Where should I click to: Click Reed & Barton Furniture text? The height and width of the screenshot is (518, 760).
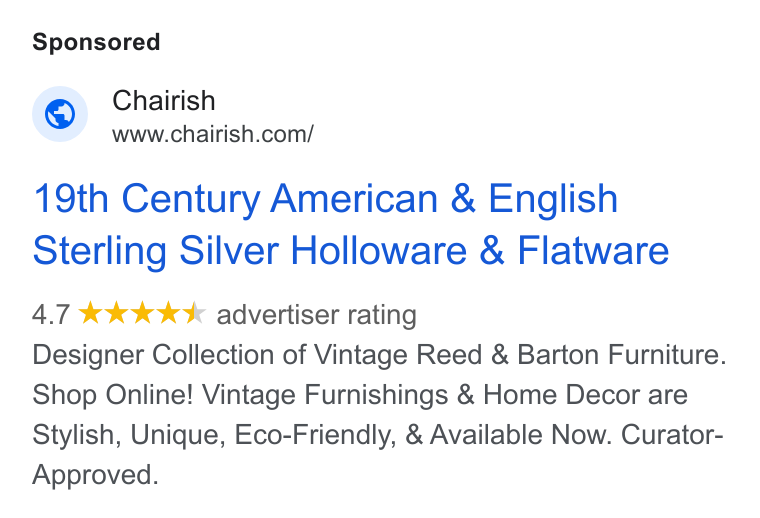pos(571,355)
